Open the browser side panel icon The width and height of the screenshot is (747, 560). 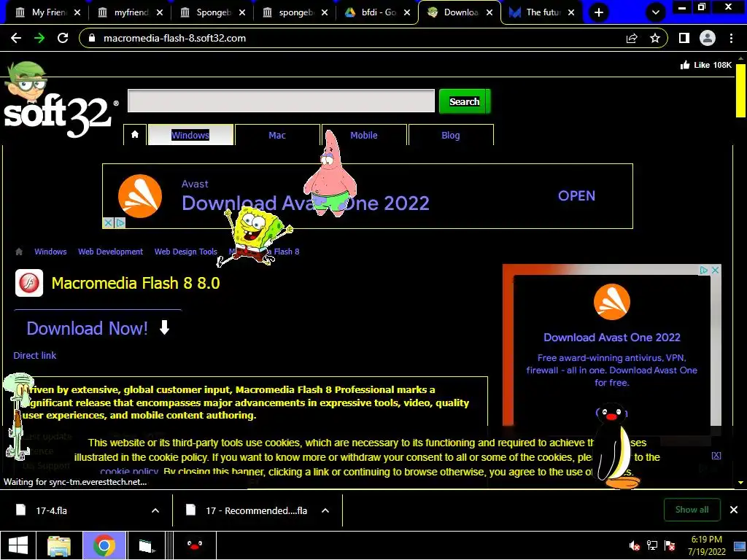684,38
